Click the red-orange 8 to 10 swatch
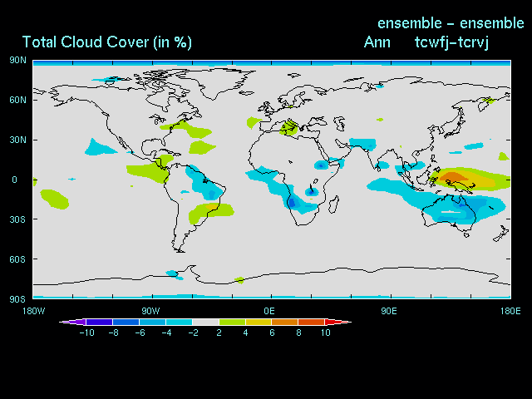Screen dimensions: 532x399 tap(312, 322)
